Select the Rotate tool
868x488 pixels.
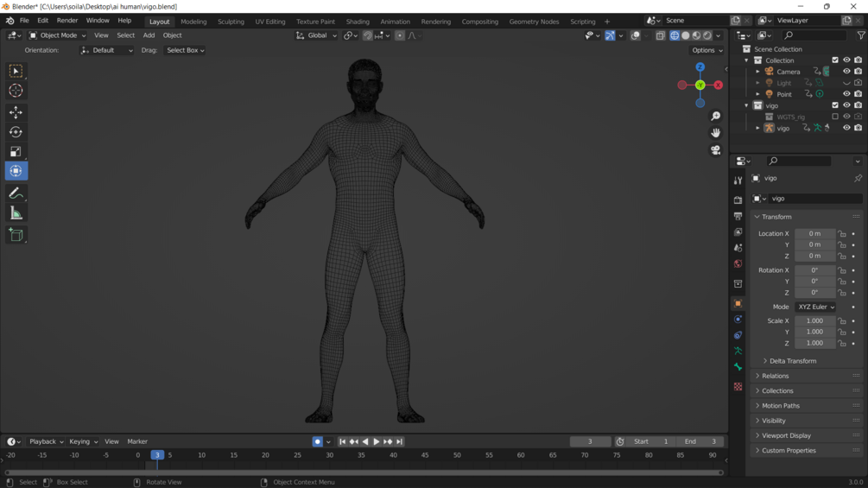(16, 132)
